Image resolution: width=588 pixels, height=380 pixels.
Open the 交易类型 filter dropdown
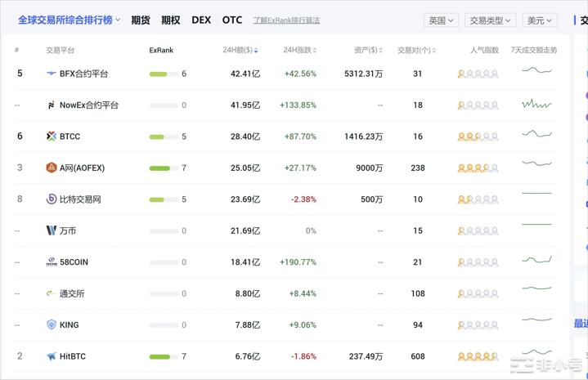pos(490,20)
